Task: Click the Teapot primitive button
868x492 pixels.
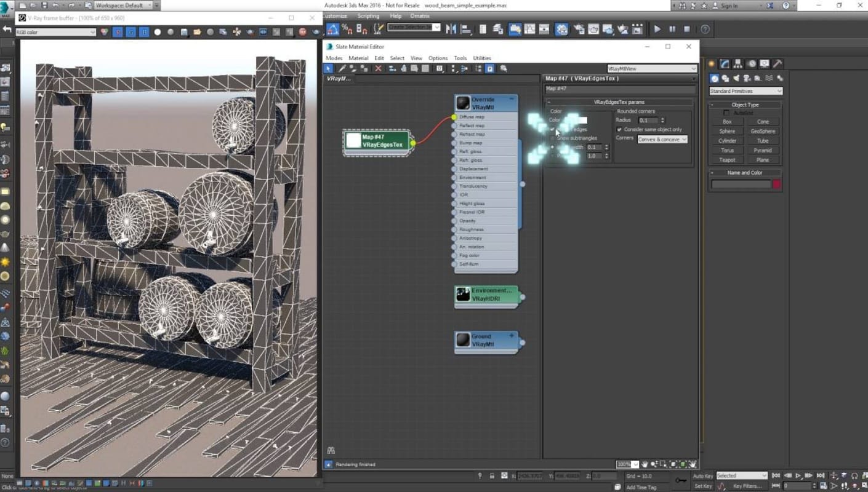Action: pyautogui.click(x=727, y=160)
